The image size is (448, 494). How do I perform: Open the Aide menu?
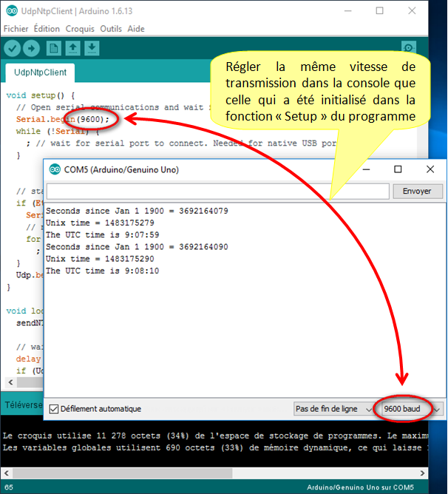[x=136, y=29]
